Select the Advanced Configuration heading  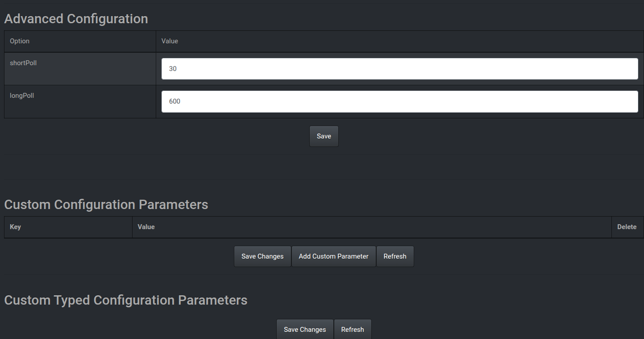point(76,19)
